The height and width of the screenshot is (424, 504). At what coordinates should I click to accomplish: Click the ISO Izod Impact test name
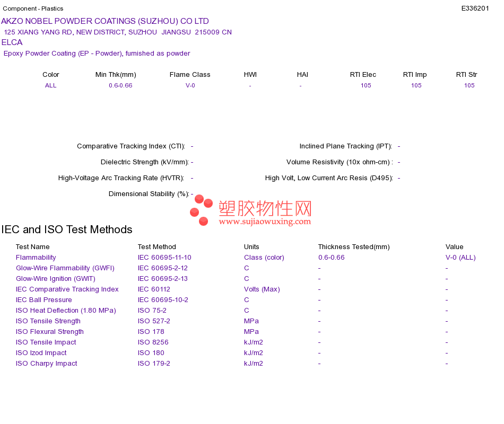point(41,352)
